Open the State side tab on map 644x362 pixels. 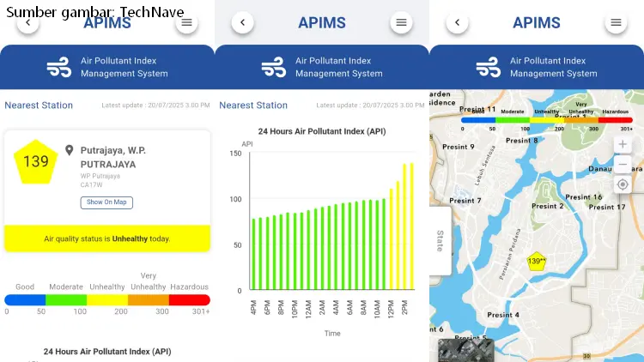440,240
